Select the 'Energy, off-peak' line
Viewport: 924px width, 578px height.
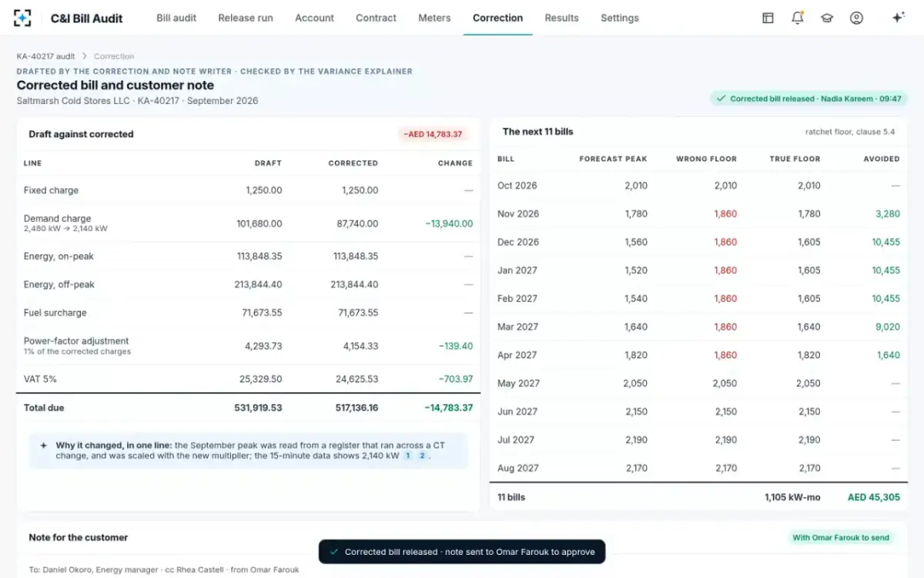pos(248,284)
